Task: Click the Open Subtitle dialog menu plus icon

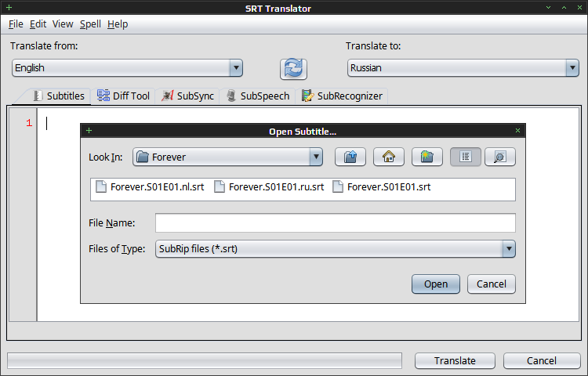Action: tap(89, 130)
